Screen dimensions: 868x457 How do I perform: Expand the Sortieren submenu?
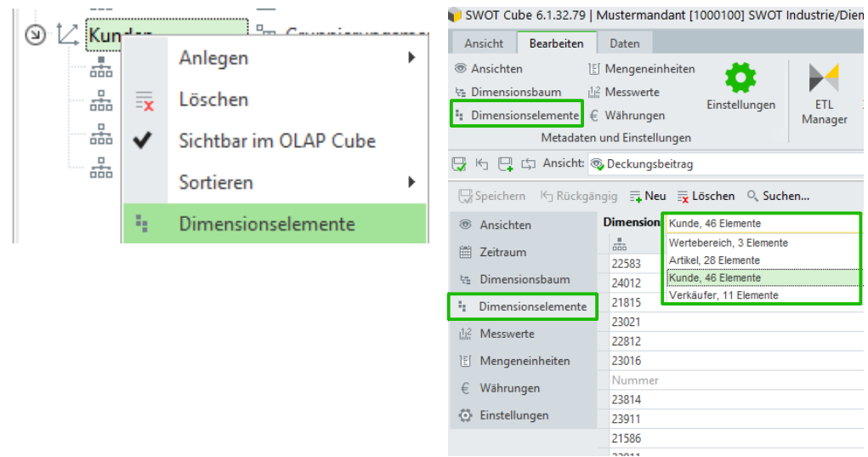click(411, 182)
